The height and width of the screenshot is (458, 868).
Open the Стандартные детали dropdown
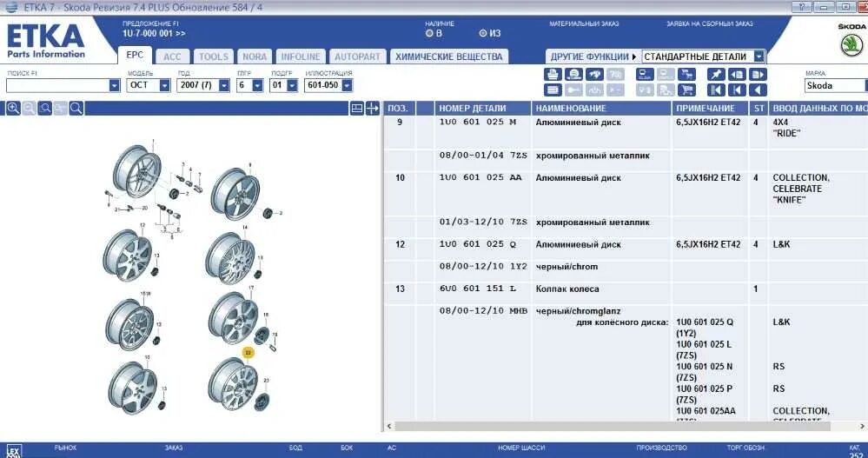click(x=759, y=56)
